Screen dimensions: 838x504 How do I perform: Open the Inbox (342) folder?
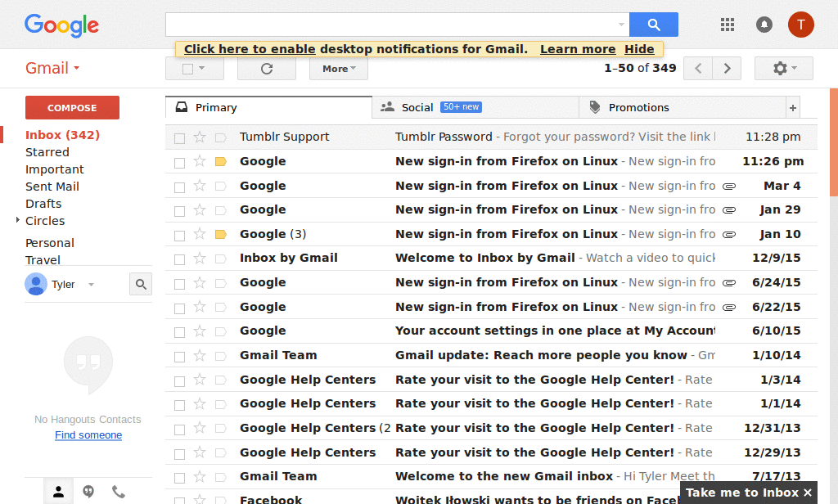(62, 135)
